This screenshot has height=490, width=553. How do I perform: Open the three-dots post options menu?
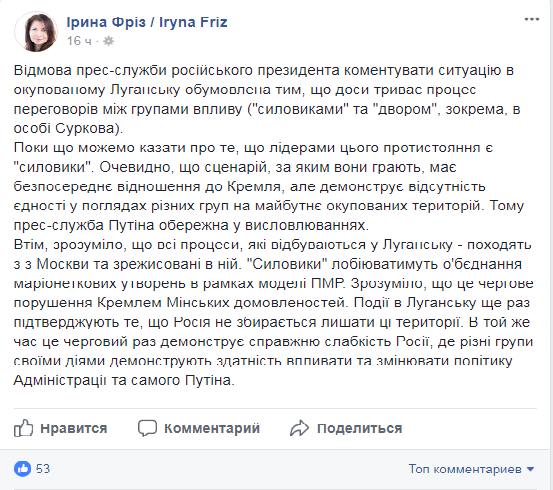pyautogui.click(x=531, y=19)
